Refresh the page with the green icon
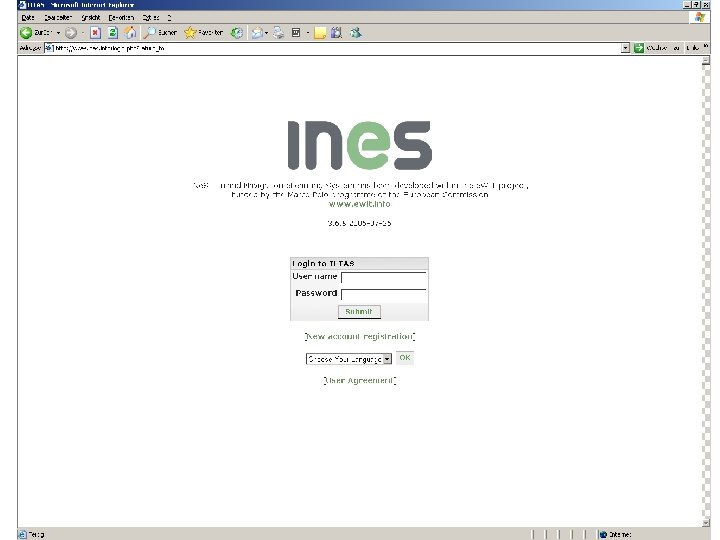 point(112,33)
